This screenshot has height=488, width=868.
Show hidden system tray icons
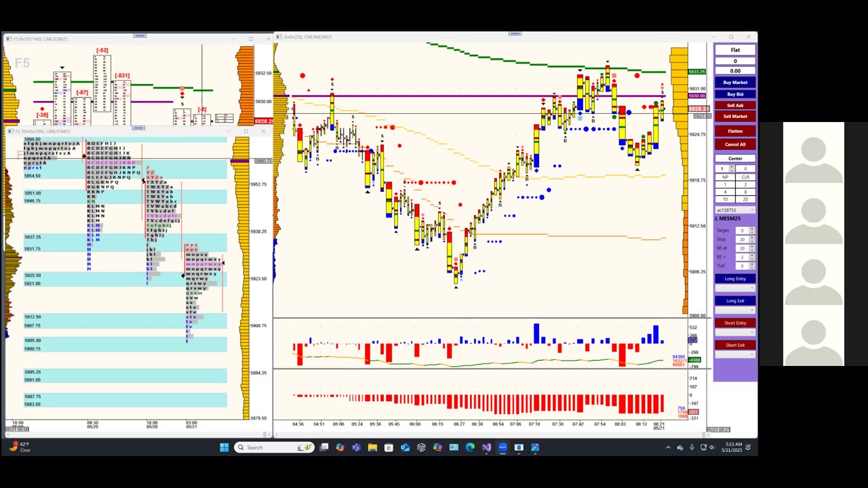coord(668,447)
